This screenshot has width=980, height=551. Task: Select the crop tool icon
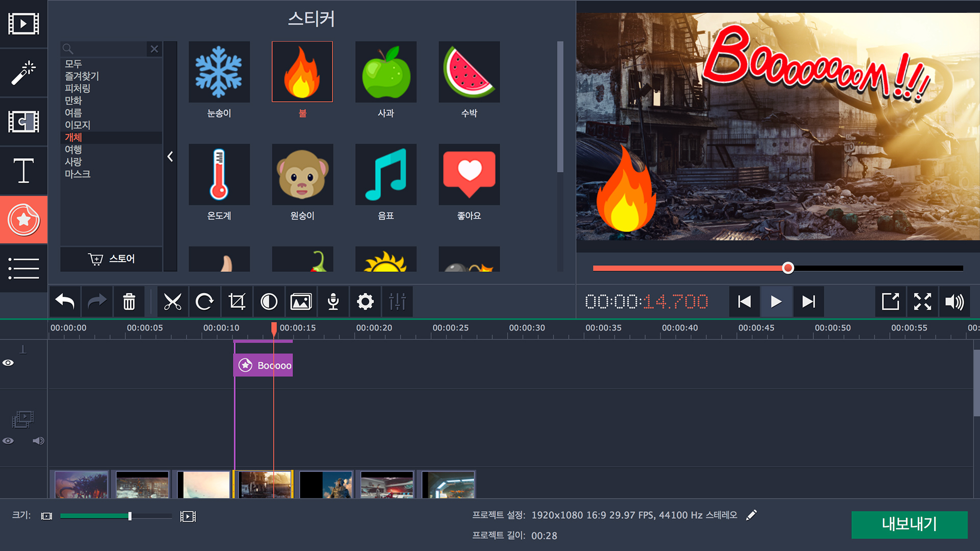click(x=237, y=302)
